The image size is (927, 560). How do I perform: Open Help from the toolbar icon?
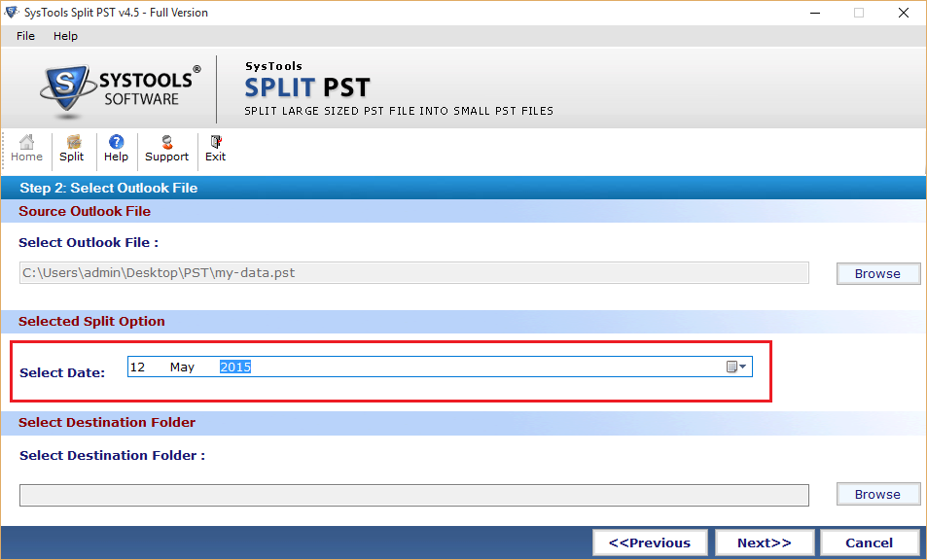click(116, 149)
